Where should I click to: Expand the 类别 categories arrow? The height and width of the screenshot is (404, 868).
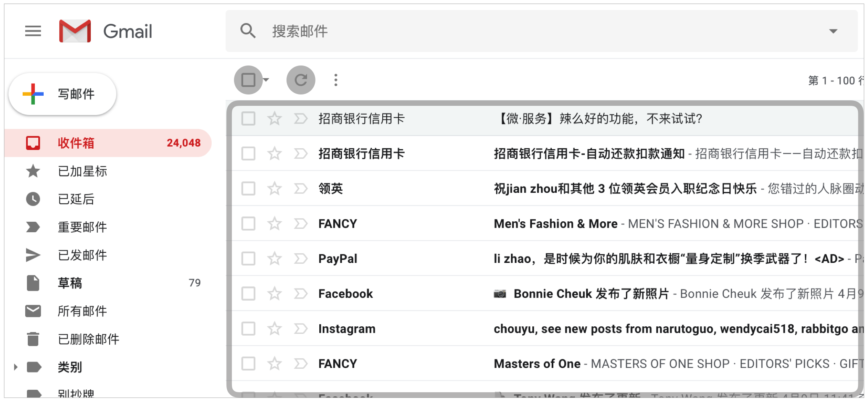[16, 367]
